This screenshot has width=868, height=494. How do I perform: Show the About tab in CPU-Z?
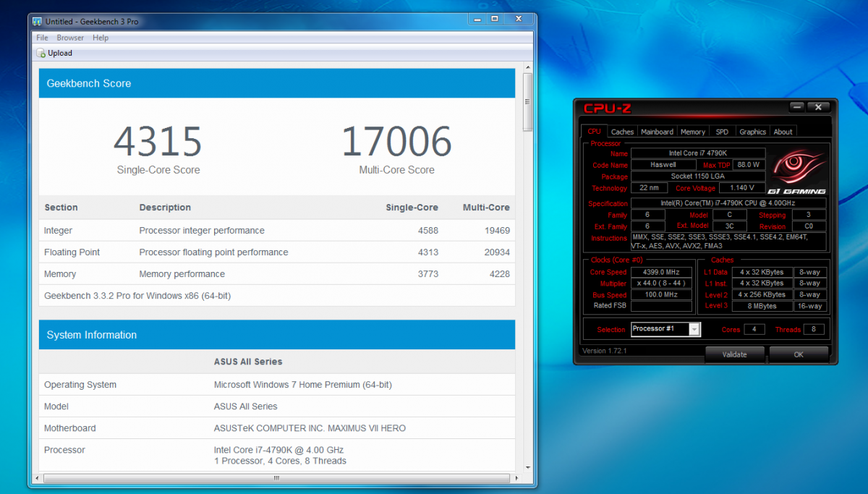coord(783,132)
